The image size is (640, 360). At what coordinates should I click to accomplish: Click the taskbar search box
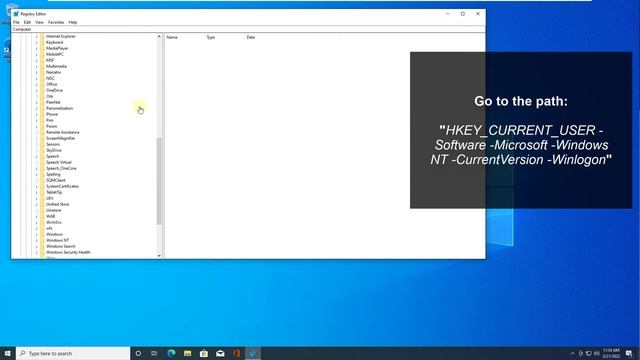(x=73, y=353)
